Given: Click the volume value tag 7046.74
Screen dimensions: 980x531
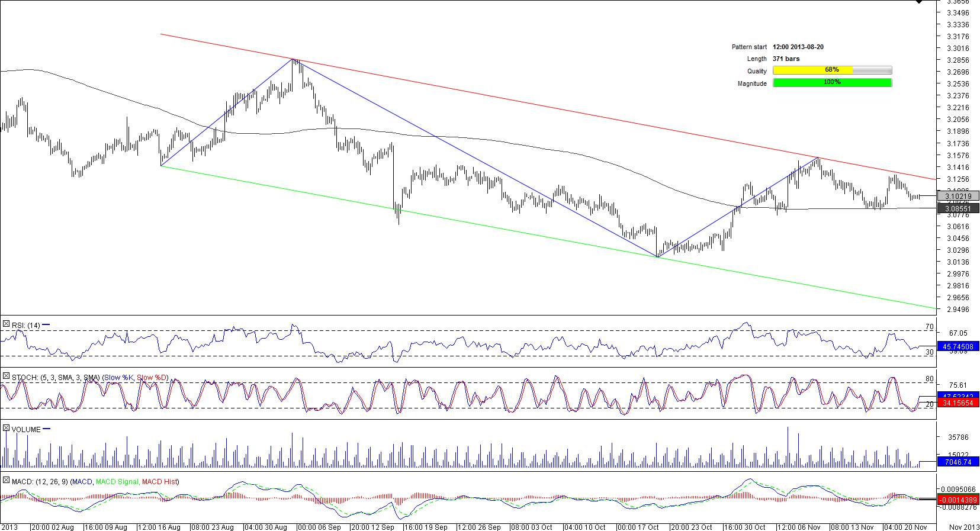Looking at the screenshot, I should (958, 462).
